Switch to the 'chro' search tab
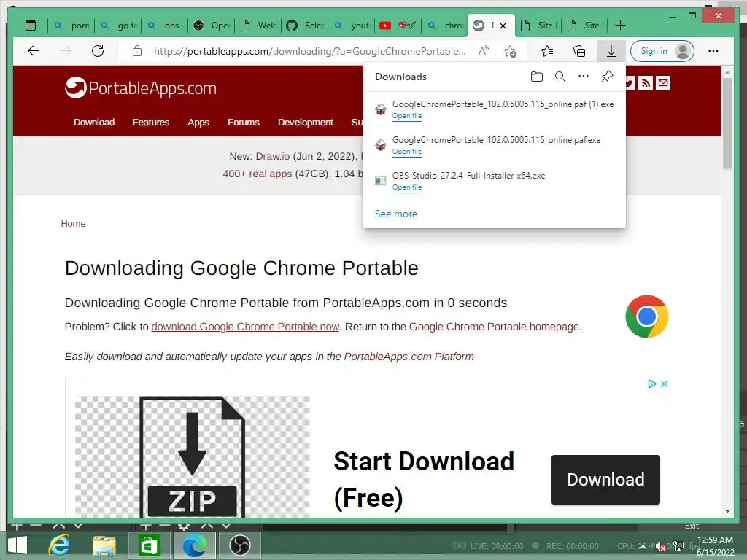The width and height of the screenshot is (747, 560). (x=445, y=26)
